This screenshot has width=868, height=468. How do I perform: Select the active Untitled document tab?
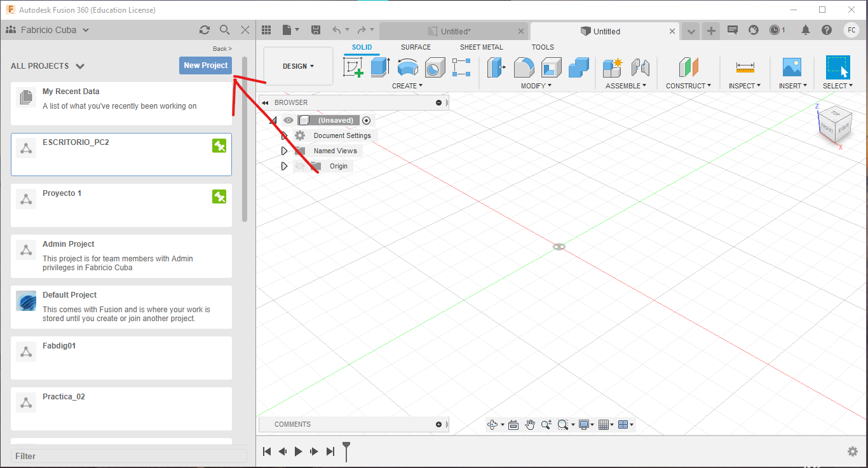pyautogui.click(x=606, y=31)
